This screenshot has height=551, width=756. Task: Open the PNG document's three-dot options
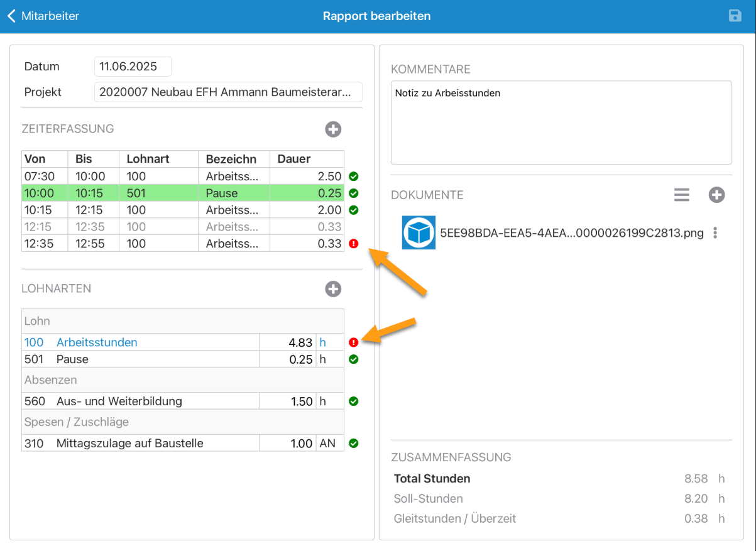(715, 233)
